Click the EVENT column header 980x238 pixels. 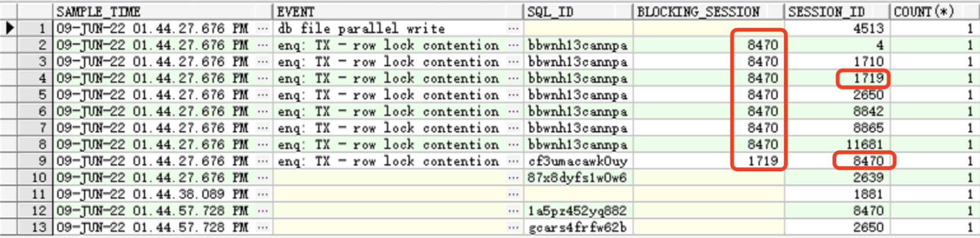point(397,11)
